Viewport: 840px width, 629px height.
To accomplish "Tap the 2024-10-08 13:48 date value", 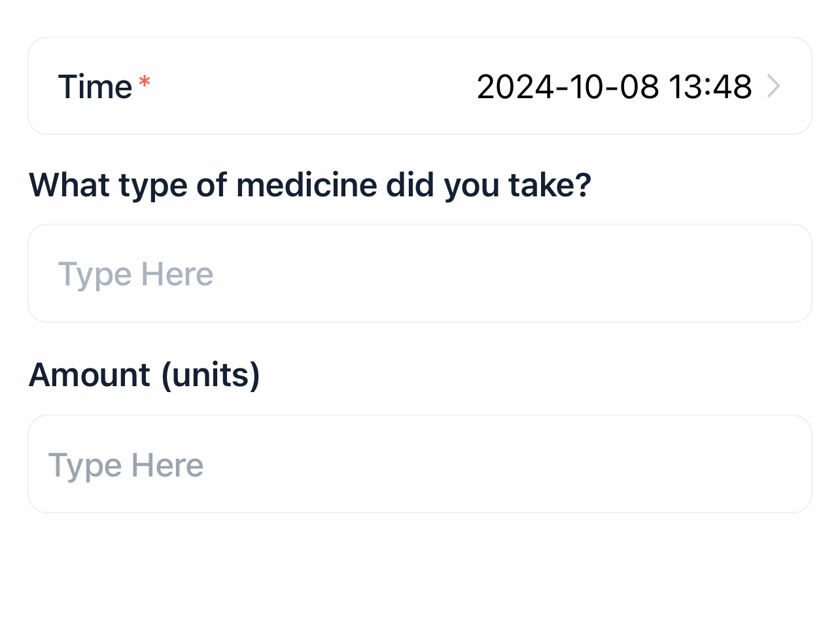I will pos(614,86).
